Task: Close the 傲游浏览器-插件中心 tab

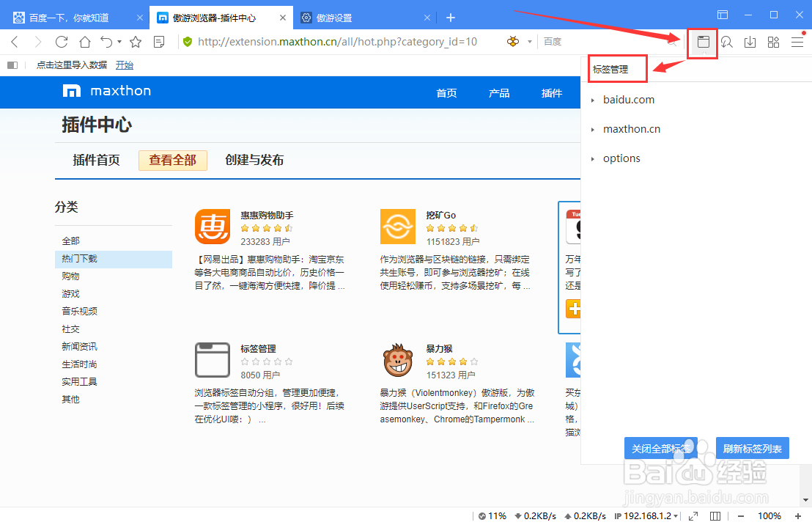Action: (283, 18)
